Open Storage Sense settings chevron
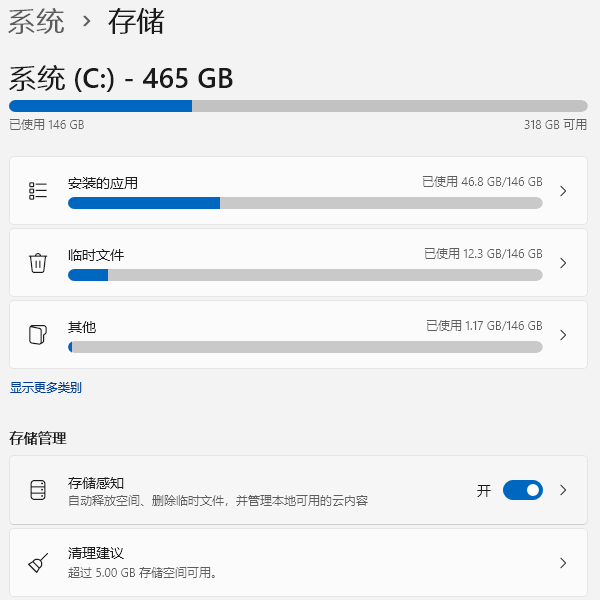 coord(563,490)
